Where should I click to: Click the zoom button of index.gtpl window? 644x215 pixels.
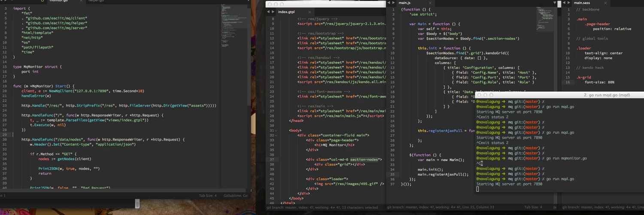[282, 4]
